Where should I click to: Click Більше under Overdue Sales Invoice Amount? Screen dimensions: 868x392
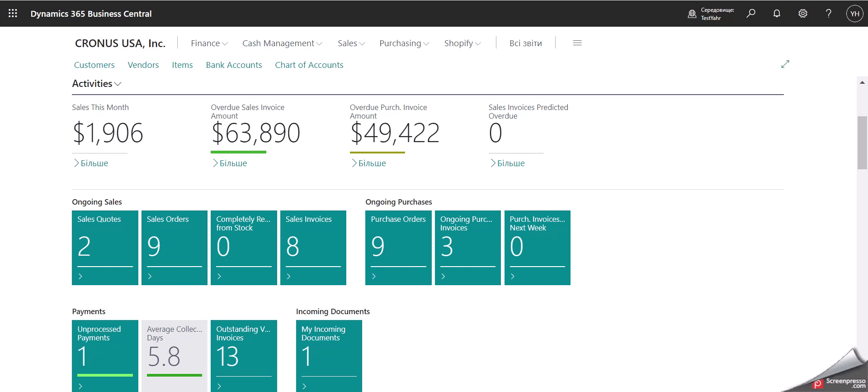(233, 163)
